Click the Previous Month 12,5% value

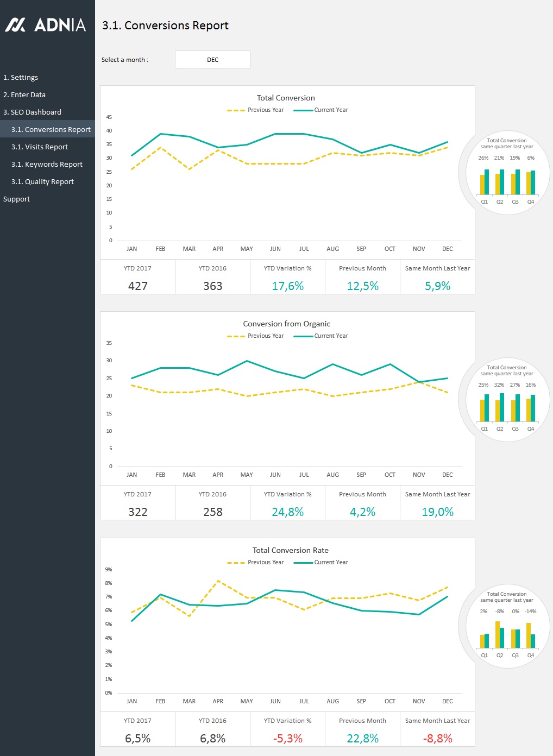(x=362, y=286)
